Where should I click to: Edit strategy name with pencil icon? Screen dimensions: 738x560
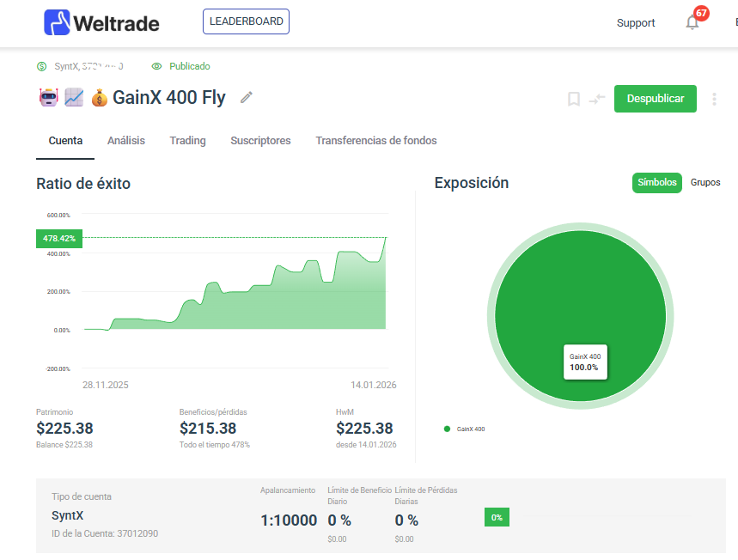tap(247, 97)
